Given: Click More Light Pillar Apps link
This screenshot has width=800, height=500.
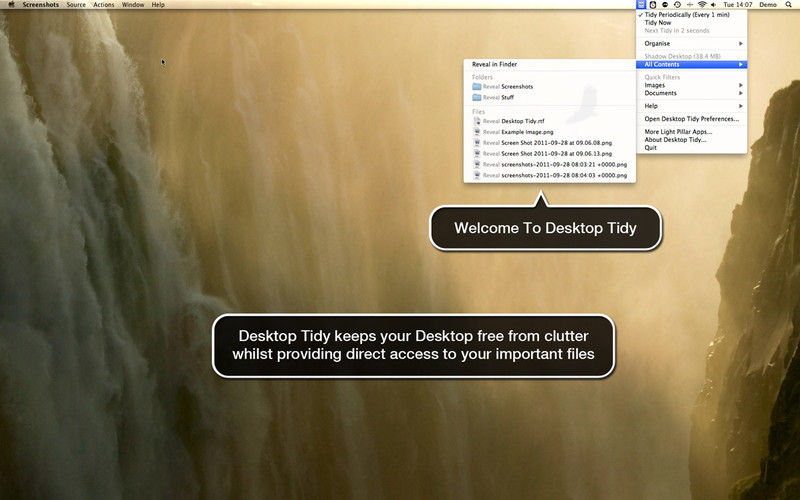Looking at the screenshot, I should [678, 131].
